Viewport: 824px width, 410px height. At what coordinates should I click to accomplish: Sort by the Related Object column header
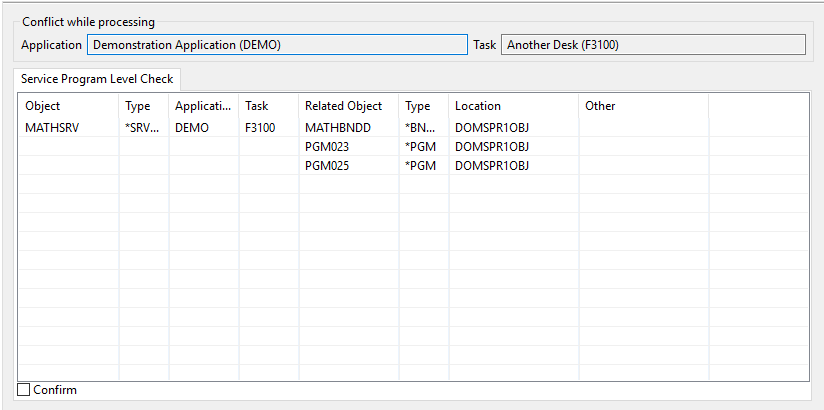[348, 106]
